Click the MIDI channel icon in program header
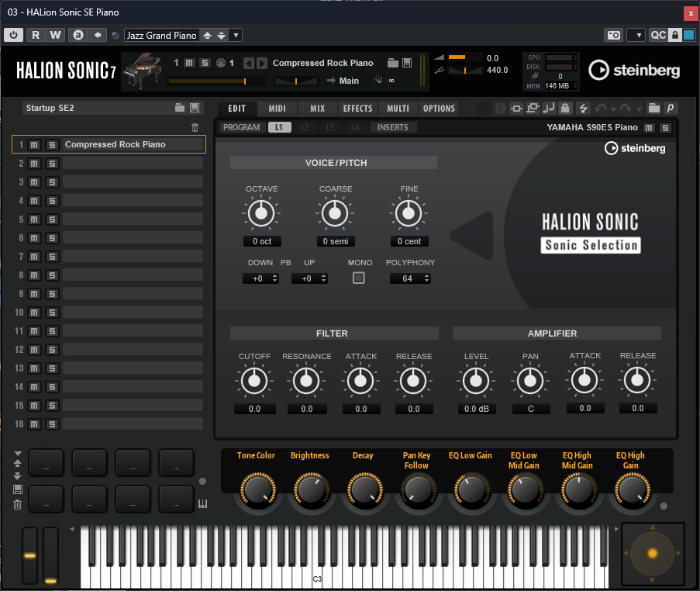Viewport: 700px width, 591px height. point(220,63)
